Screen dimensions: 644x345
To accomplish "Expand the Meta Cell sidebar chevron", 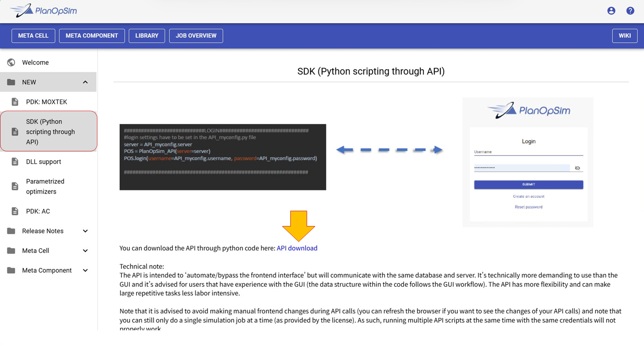I will (x=85, y=251).
